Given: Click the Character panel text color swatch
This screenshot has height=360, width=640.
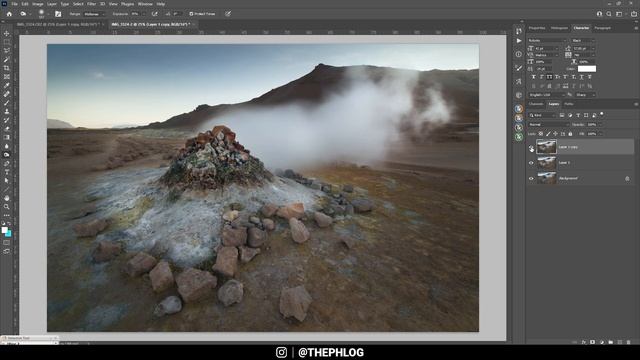Looking at the screenshot, I should coord(587,69).
